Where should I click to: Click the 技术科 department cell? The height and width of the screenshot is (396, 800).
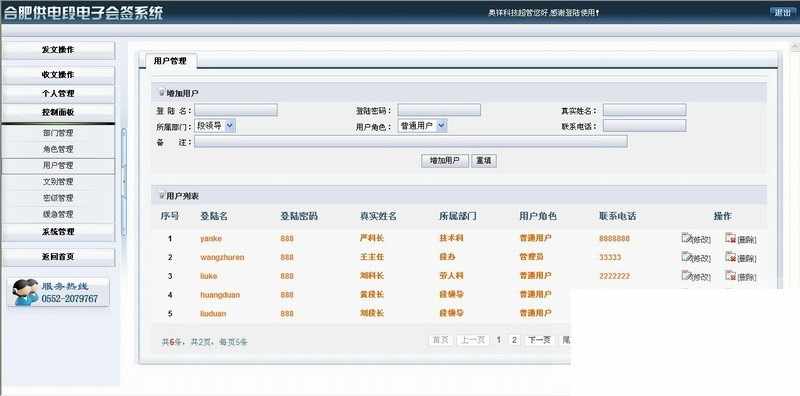[x=451, y=238]
